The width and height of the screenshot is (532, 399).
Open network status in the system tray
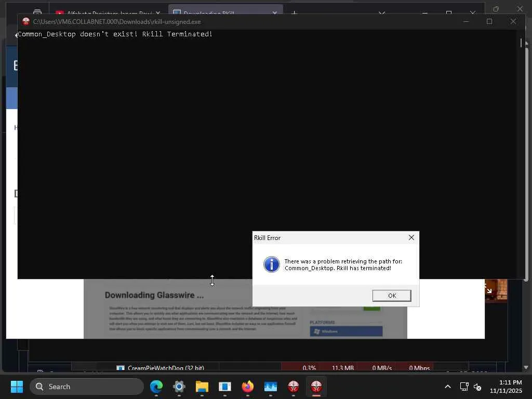464,387
